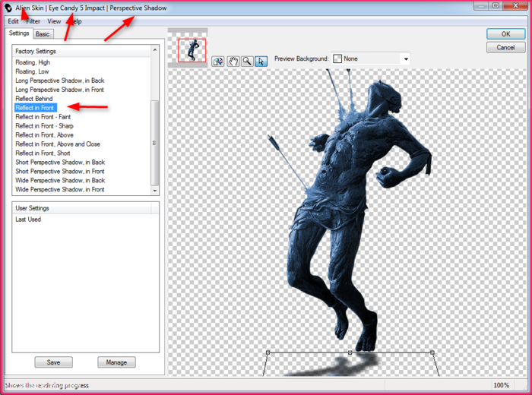Click the Alien Skin title bar icon
This screenshot has height=395, width=532.
(x=8, y=8)
